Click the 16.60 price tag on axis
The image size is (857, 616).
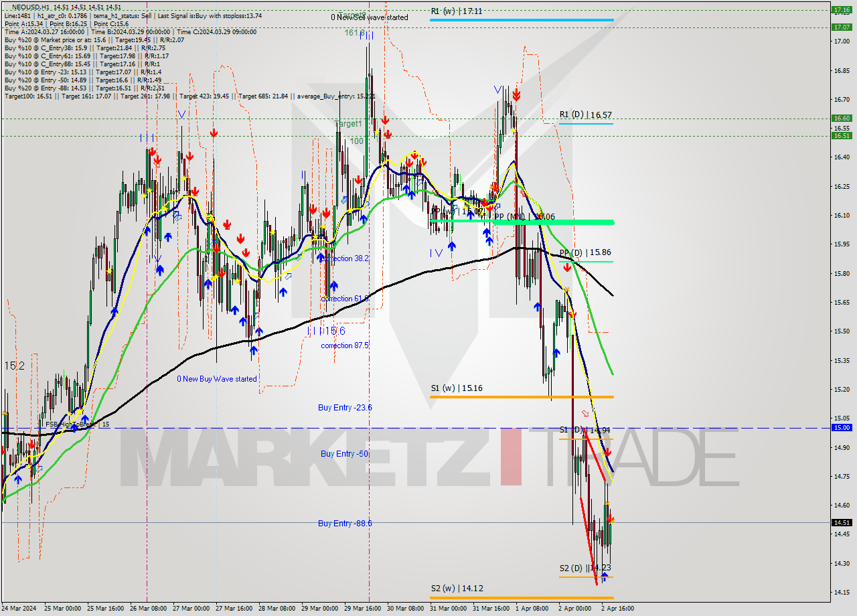(842, 118)
